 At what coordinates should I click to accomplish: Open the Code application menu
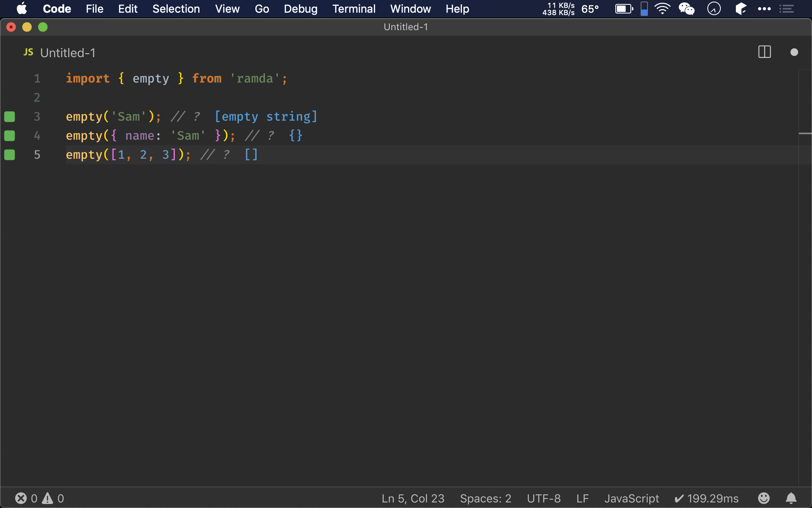tap(57, 9)
